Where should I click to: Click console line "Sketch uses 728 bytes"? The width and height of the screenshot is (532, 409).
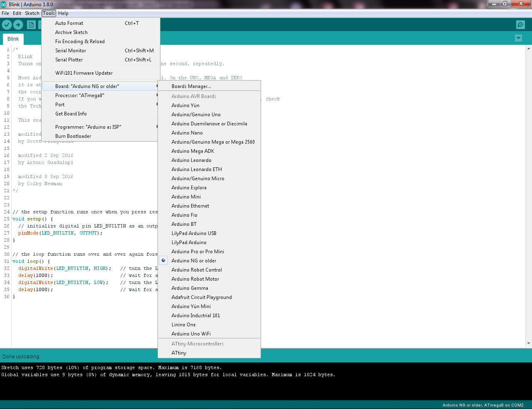(111, 367)
